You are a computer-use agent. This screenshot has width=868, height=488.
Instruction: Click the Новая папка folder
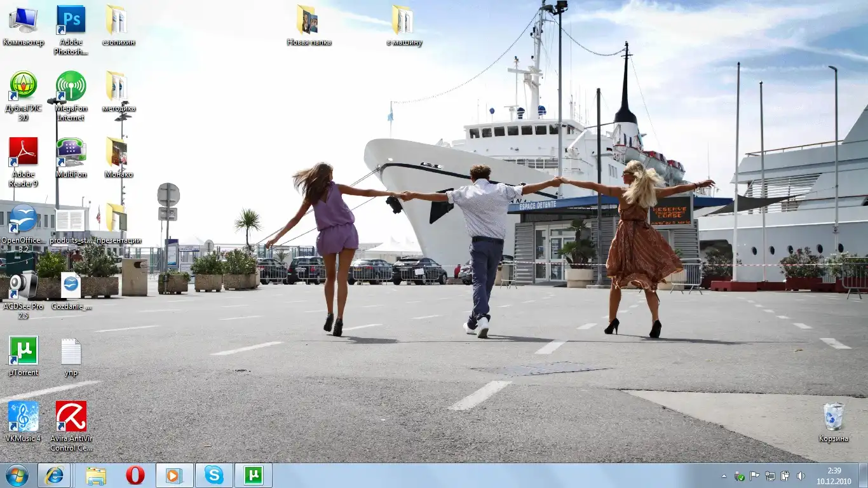[x=308, y=20]
